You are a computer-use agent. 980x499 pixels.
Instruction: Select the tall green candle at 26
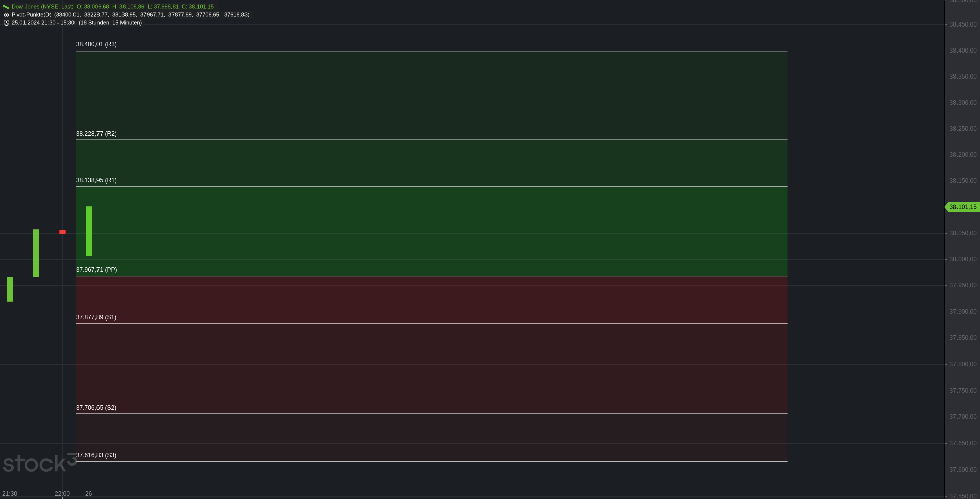pos(89,231)
